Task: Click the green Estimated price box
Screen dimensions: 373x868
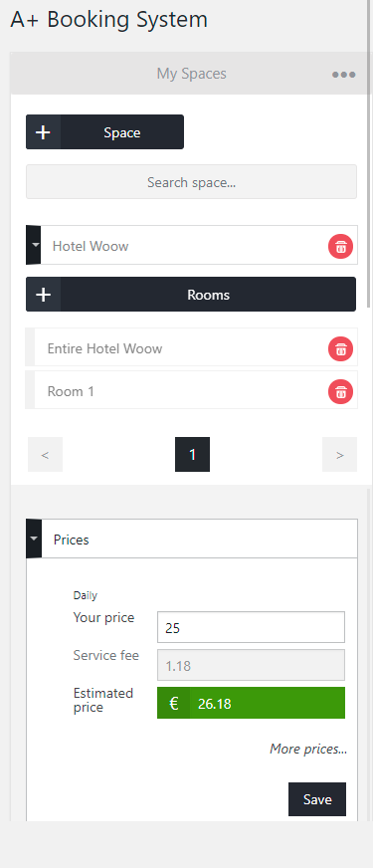Action: point(252,703)
